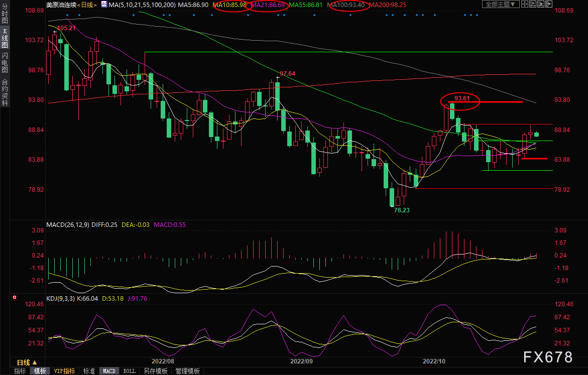Click the <日线> period label in title
Image resolution: width=588 pixels, height=375 pixels.
coord(87,5)
